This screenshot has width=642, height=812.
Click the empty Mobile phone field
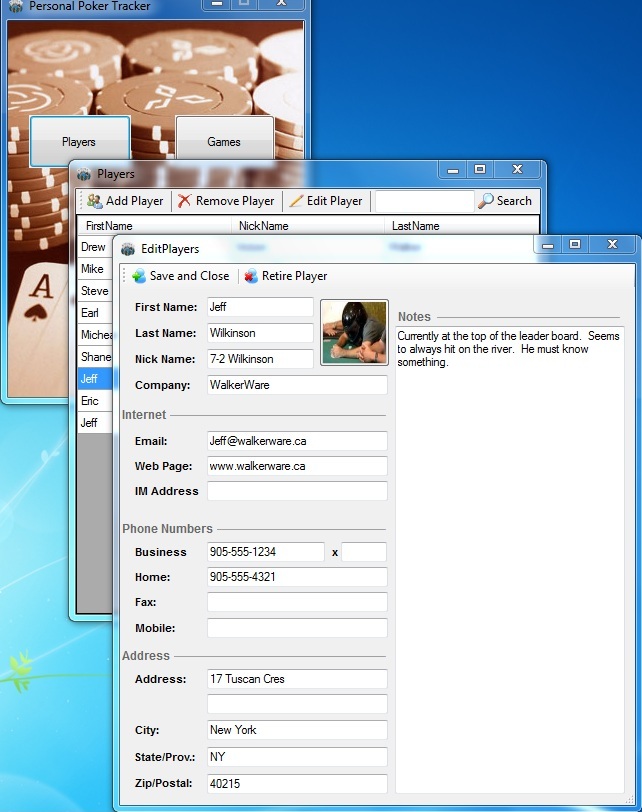click(296, 628)
